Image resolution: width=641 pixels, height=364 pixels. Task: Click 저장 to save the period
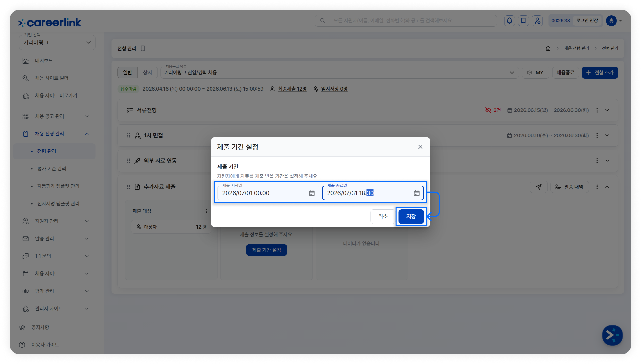point(411,217)
